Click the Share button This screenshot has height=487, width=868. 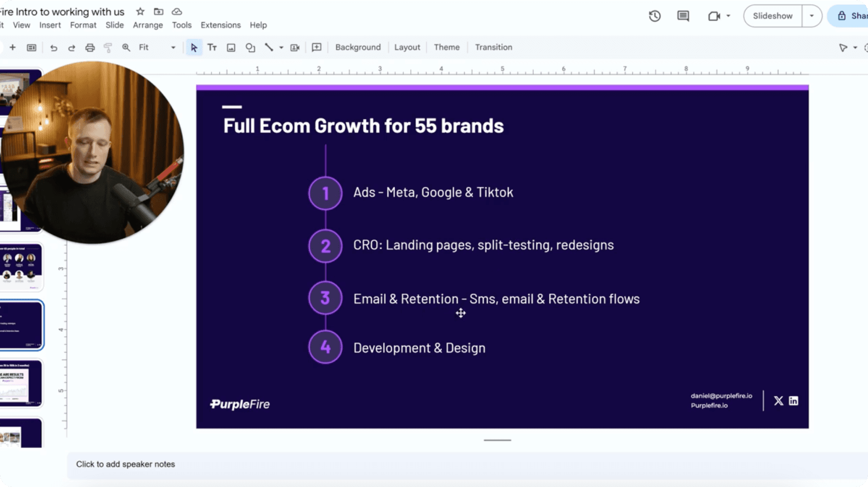coord(848,16)
